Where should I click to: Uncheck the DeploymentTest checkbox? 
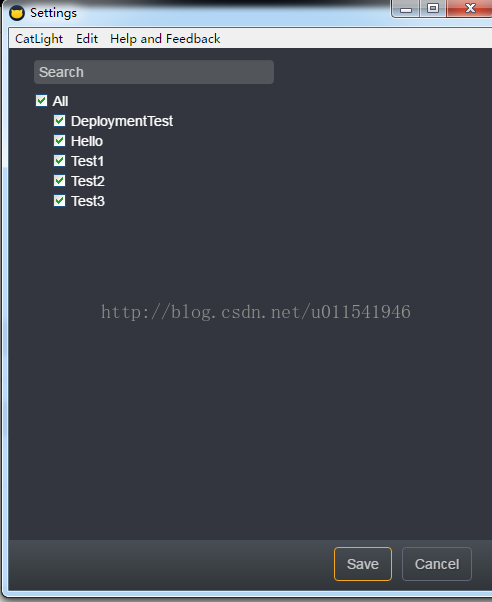pyautogui.click(x=60, y=121)
